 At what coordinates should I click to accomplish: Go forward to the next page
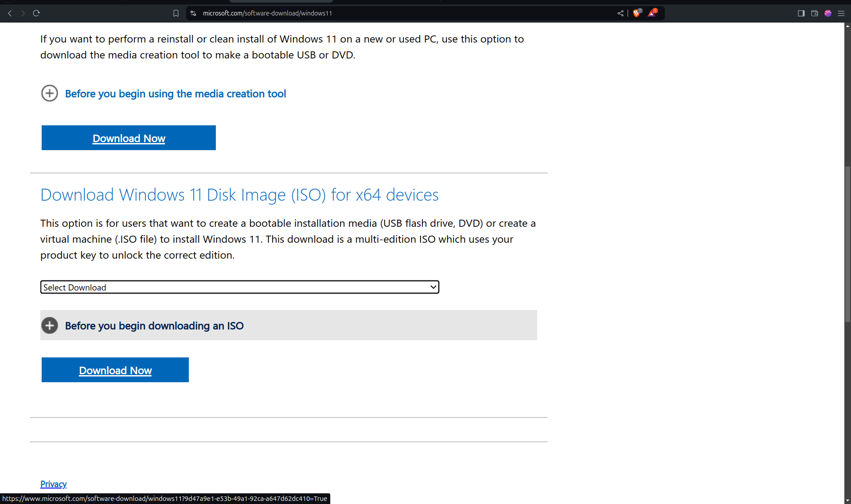[x=23, y=13]
